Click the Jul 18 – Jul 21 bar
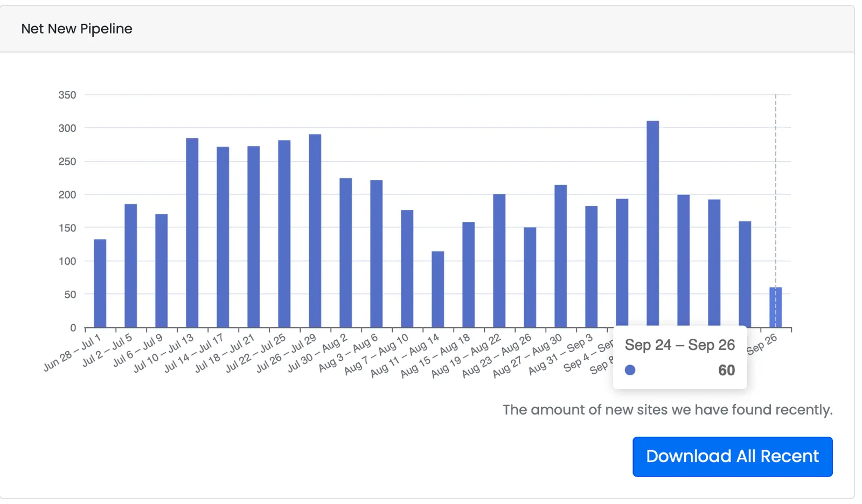 tap(253, 237)
